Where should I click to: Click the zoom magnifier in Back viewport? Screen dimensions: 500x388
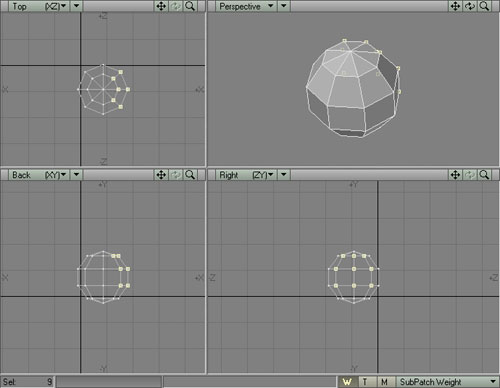[190, 175]
